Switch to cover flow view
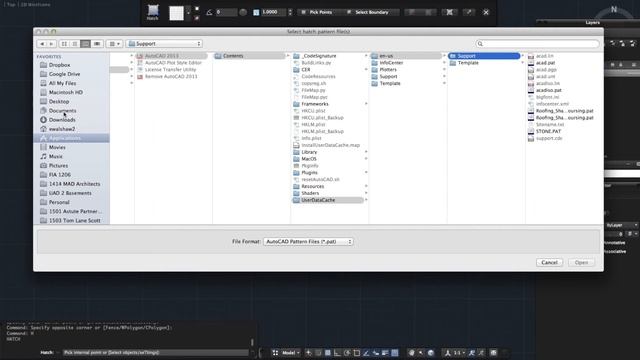The width and height of the screenshot is (640, 360). click(97, 44)
